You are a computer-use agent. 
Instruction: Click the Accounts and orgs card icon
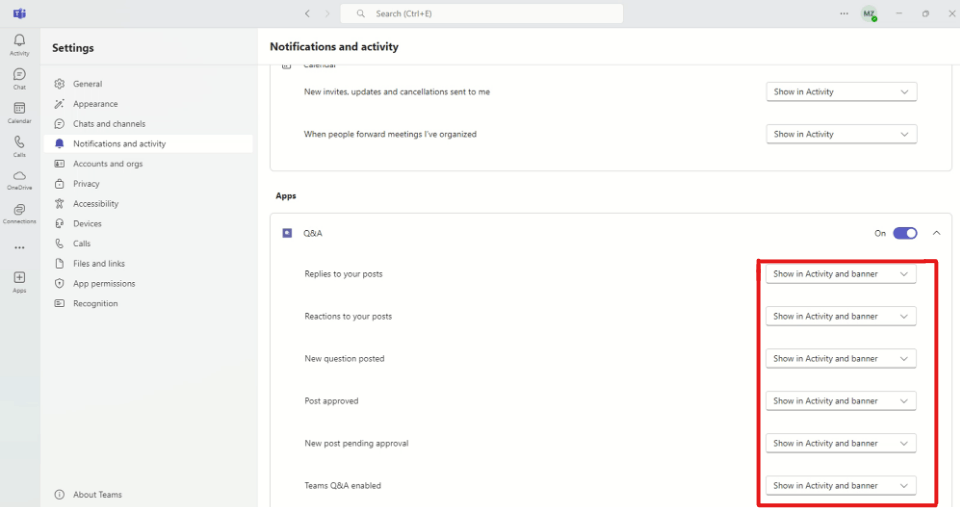(x=59, y=164)
